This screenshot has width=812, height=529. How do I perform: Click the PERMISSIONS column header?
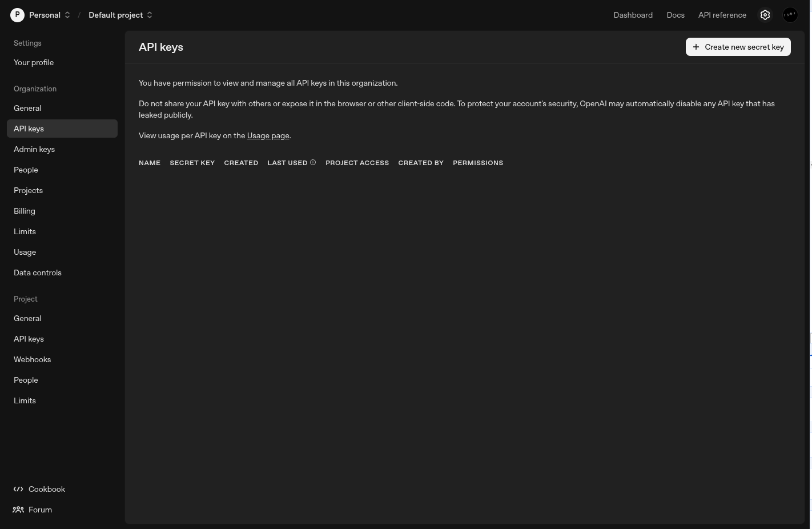point(478,163)
